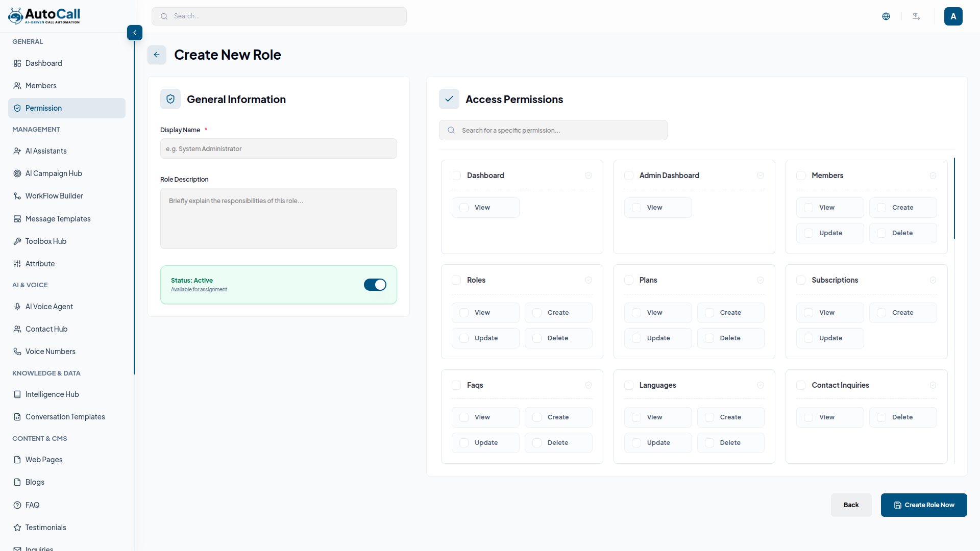Enable Create permission under Members
980x551 pixels.
(x=881, y=208)
